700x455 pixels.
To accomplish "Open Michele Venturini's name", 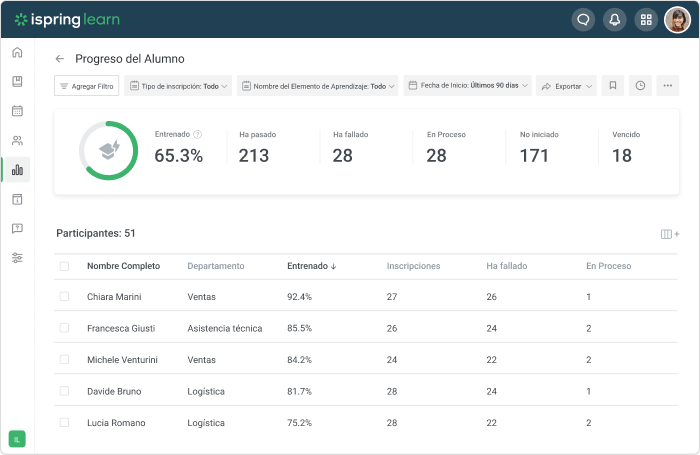I will pyautogui.click(x=122, y=360).
